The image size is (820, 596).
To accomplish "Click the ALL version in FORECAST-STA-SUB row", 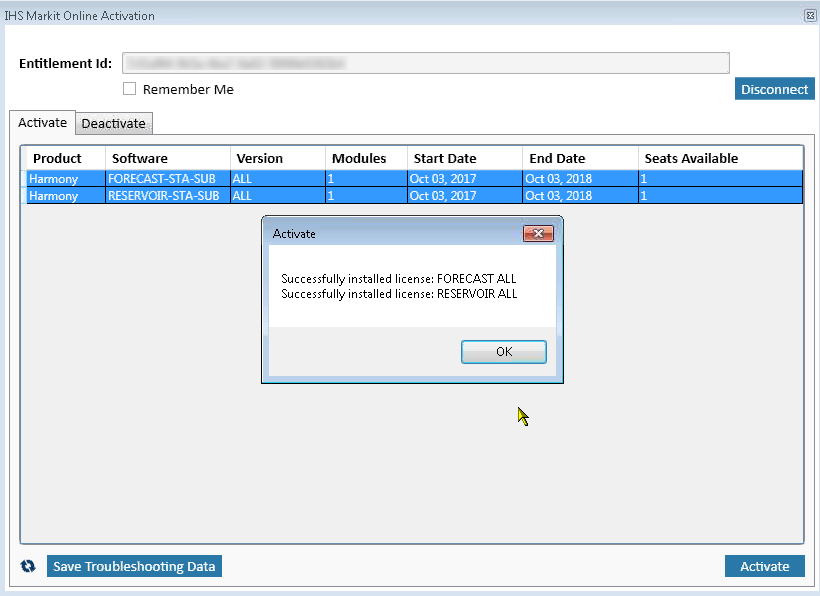I will point(278,179).
